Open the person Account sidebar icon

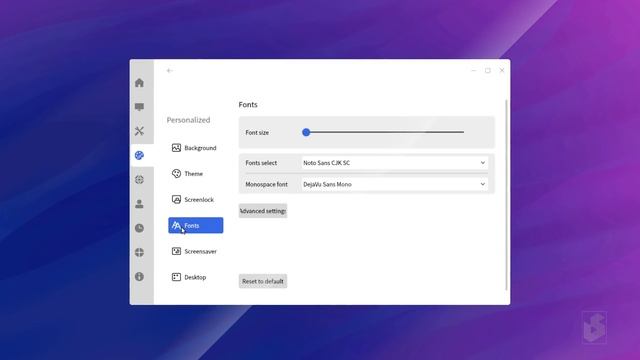pos(139,204)
